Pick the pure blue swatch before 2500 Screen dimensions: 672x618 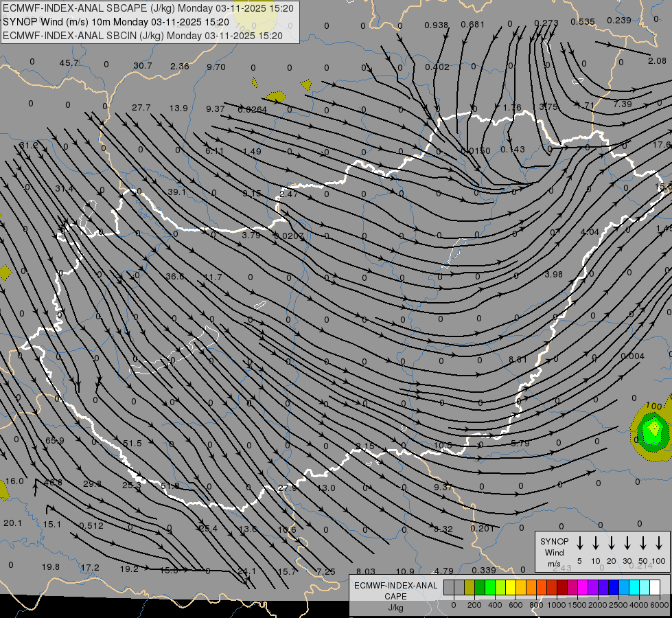(x=613, y=588)
